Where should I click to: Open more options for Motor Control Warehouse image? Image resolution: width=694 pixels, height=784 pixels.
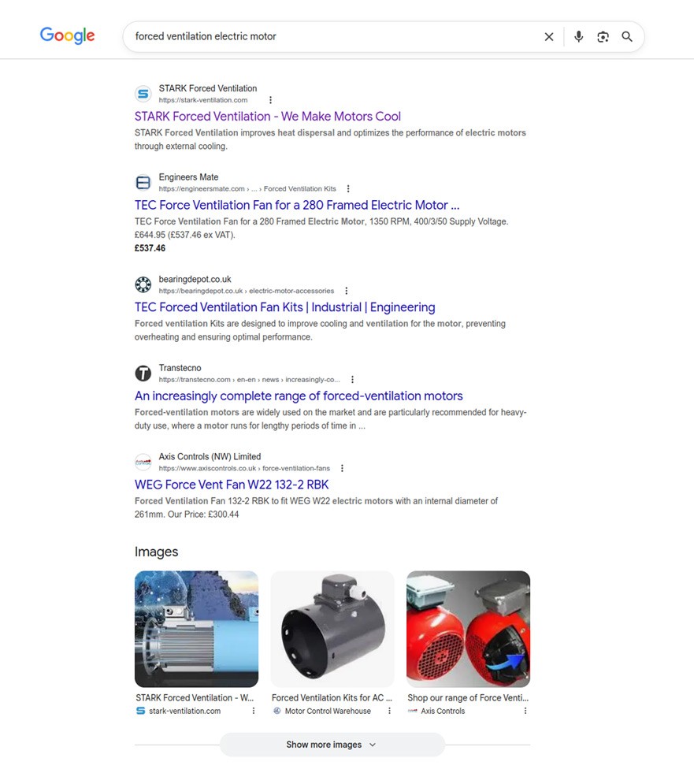point(389,711)
